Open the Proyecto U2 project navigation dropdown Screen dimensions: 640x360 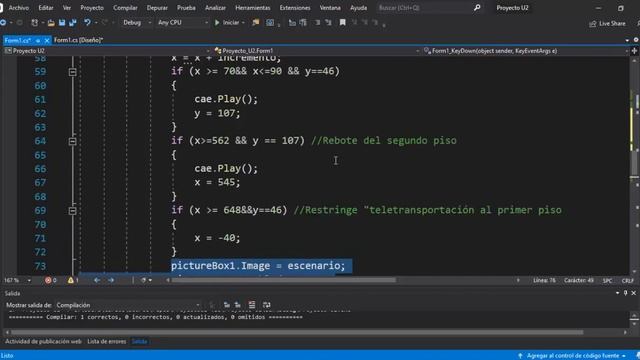coord(107,51)
